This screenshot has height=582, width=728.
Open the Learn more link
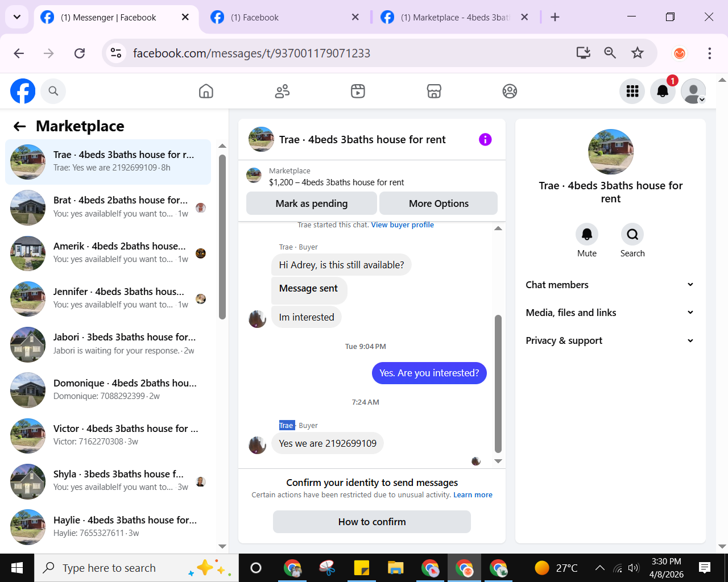[x=473, y=495]
